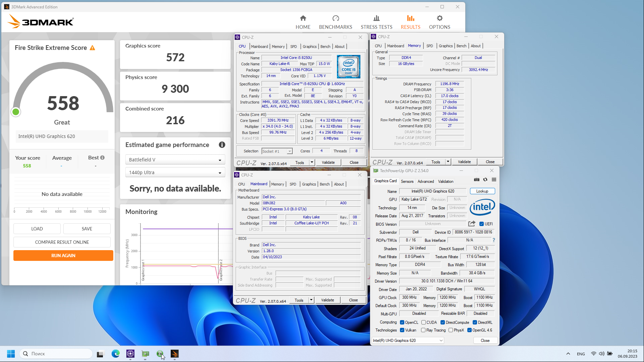Toggle the Vulkan checkbox
The image size is (644, 362).
402,330
